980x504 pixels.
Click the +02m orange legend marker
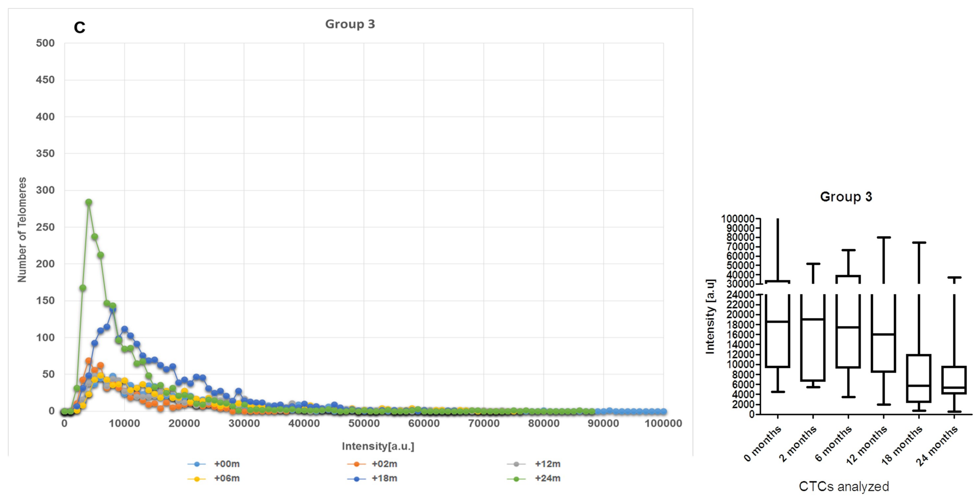[357, 464]
